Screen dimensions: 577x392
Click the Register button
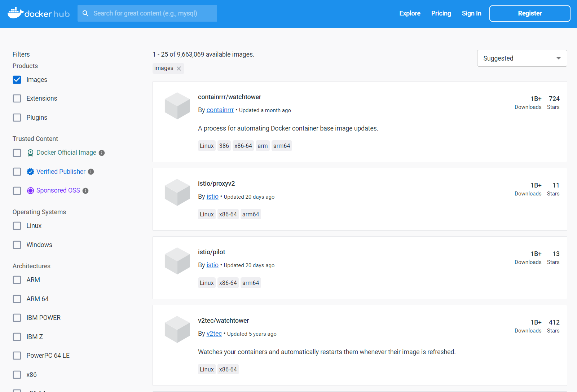point(530,13)
